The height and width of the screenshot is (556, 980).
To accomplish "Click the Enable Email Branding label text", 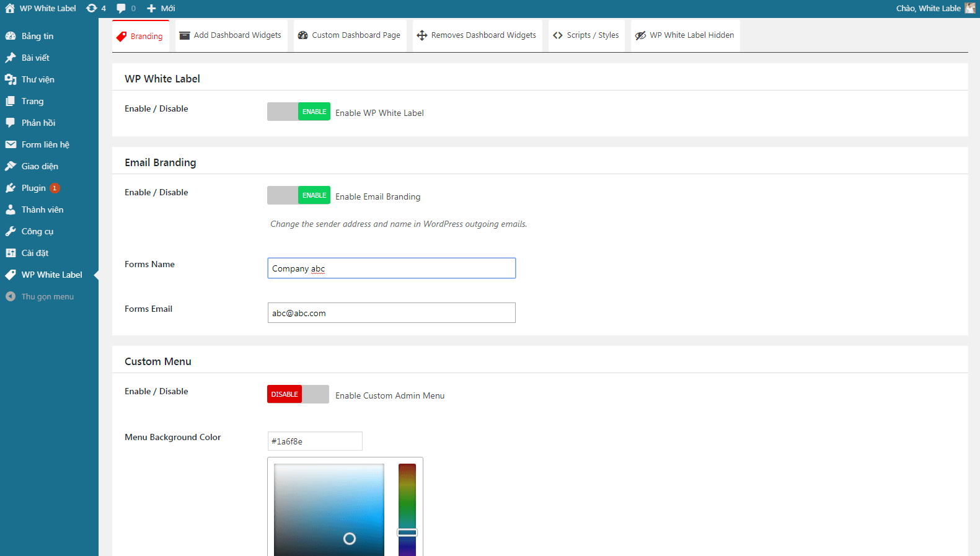I will pos(378,196).
